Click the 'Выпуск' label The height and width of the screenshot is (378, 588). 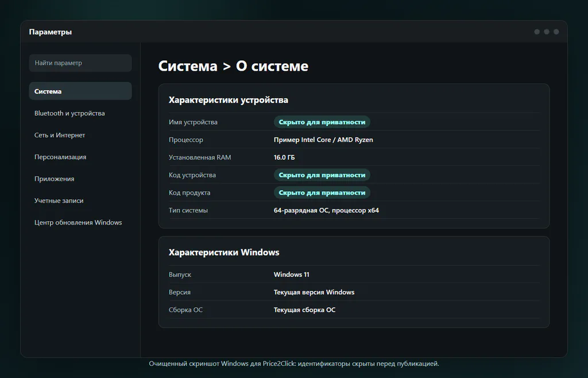(x=180, y=275)
